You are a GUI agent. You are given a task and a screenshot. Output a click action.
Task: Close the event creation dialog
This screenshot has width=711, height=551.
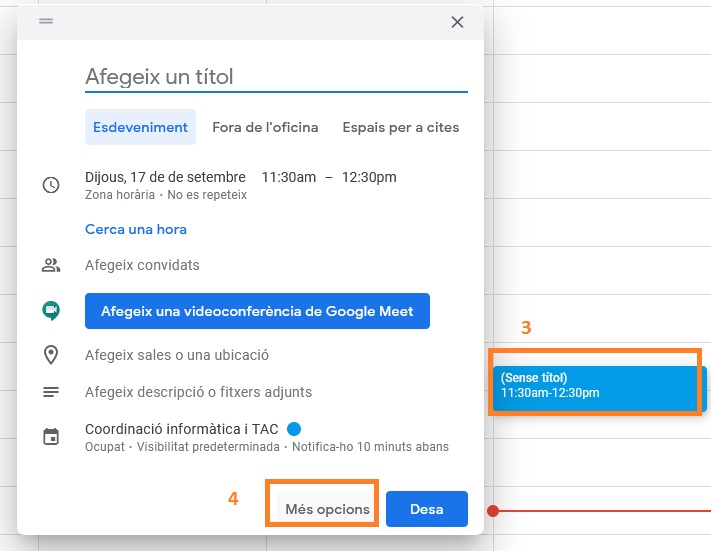point(457,22)
